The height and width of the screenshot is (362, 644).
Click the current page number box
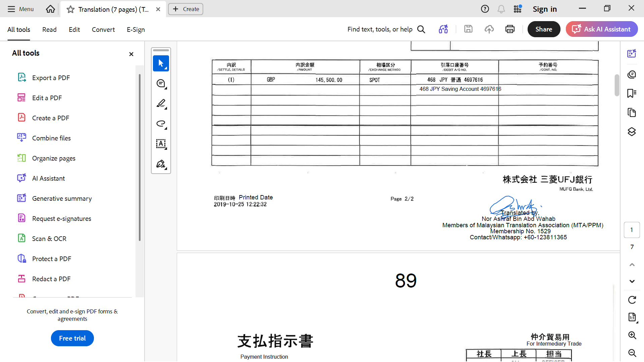(632, 230)
